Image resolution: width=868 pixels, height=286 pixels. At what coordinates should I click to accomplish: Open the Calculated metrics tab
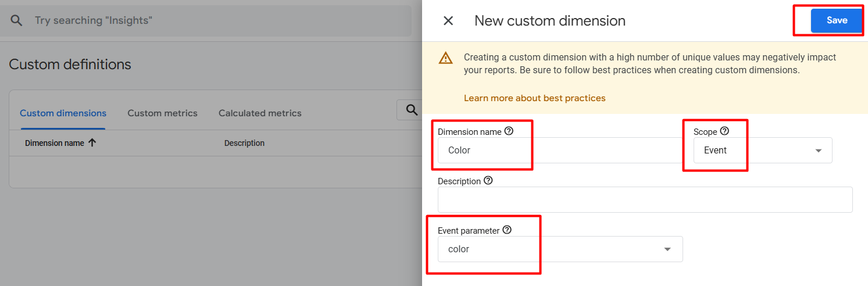[x=260, y=113]
